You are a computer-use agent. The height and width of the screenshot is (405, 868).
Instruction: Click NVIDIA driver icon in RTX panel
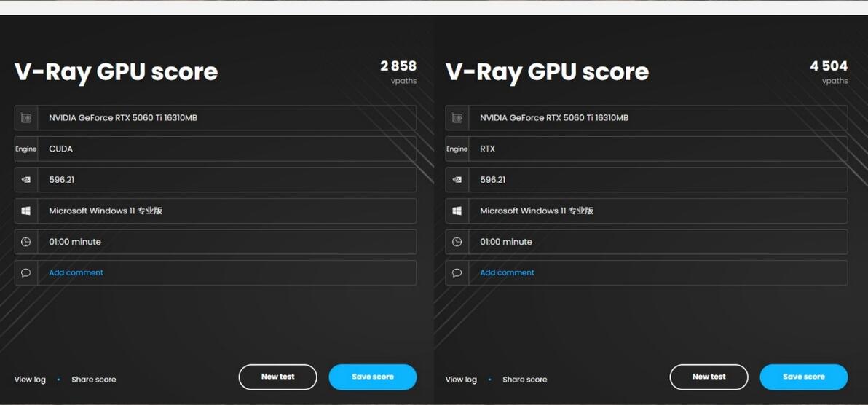pyautogui.click(x=457, y=180)
